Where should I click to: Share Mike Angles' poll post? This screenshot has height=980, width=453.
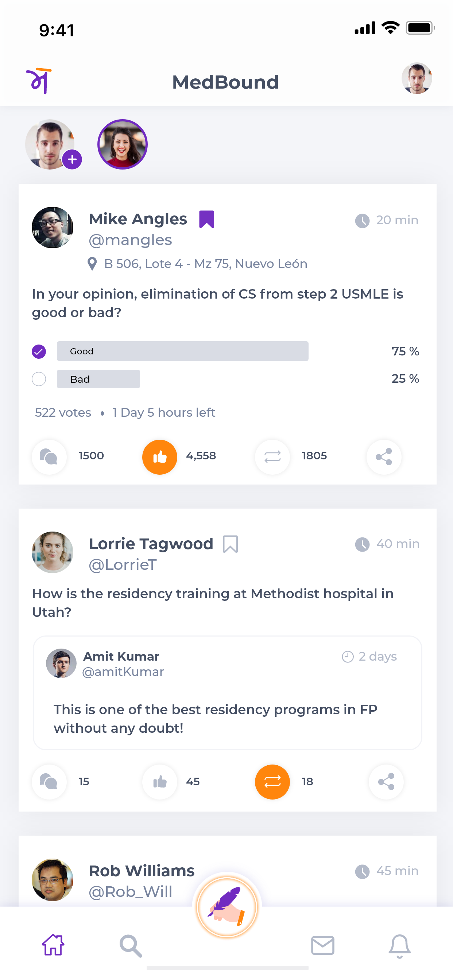(x=383, y=456)
